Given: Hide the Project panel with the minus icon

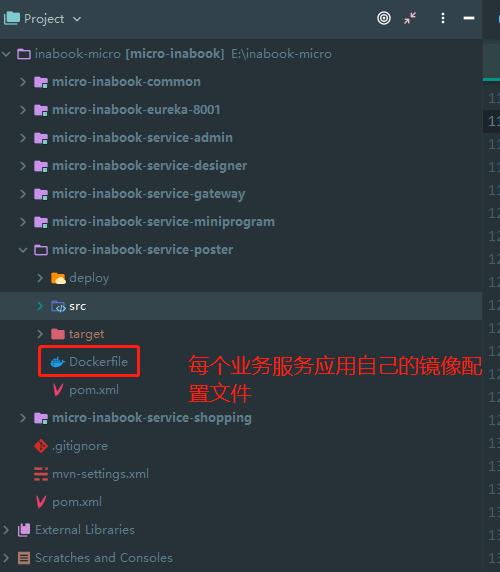Looking at the screenshot, I should pos(469,18).
